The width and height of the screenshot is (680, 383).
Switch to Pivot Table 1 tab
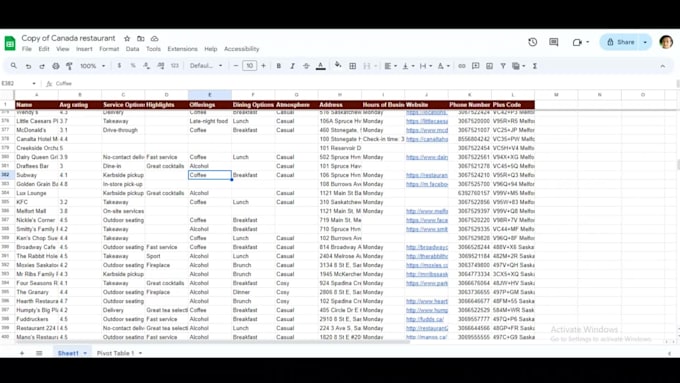(x=115, y=353)
